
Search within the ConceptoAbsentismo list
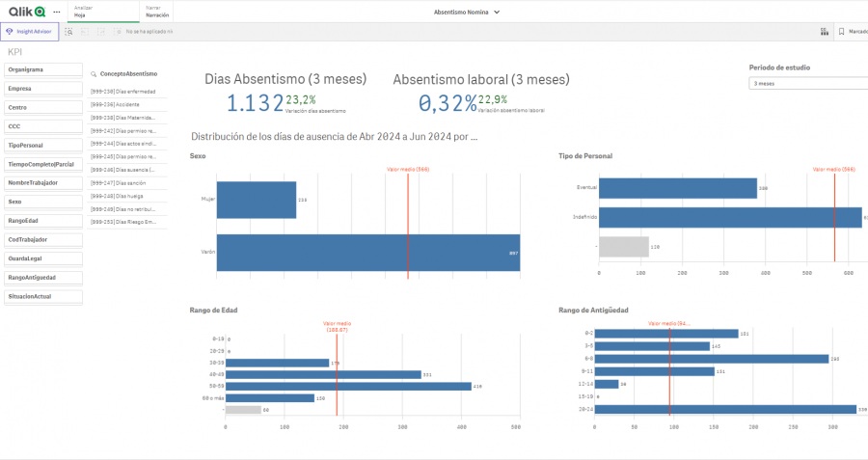click(94, 74)
